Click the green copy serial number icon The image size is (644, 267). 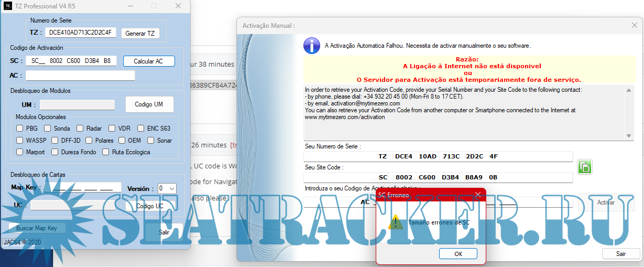tap(584, 167)
